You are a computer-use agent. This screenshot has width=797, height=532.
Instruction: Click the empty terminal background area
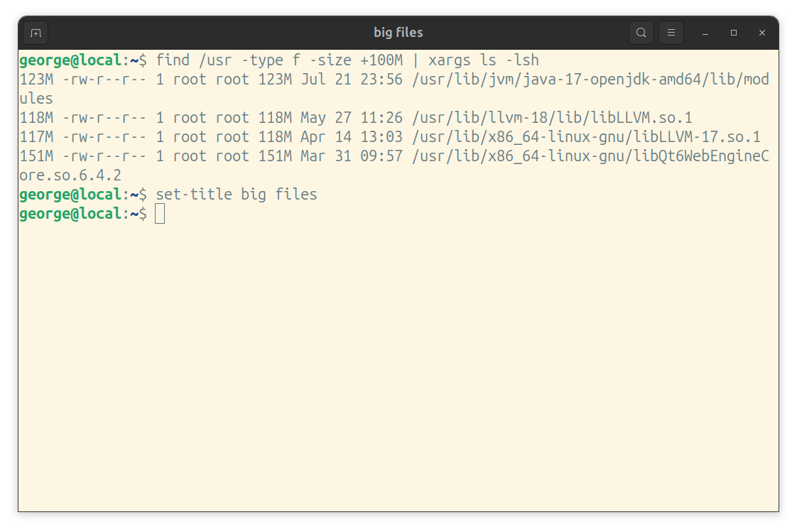(398, 355)
